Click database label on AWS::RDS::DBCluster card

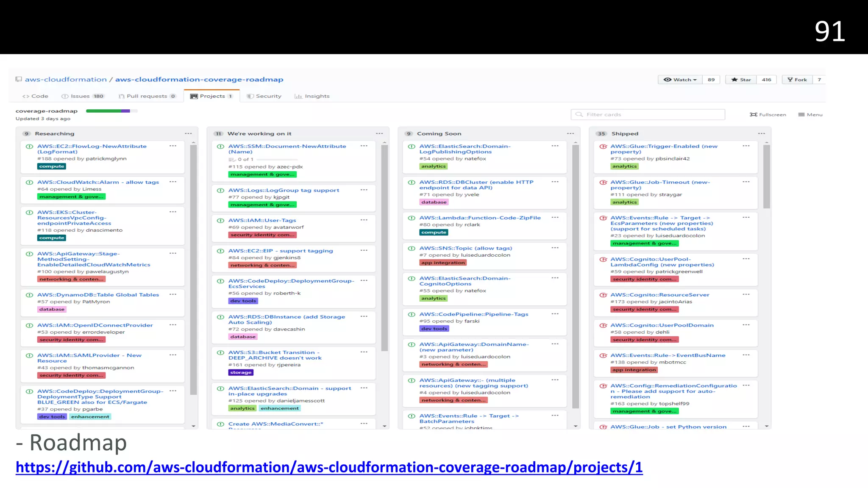point(434,202)
